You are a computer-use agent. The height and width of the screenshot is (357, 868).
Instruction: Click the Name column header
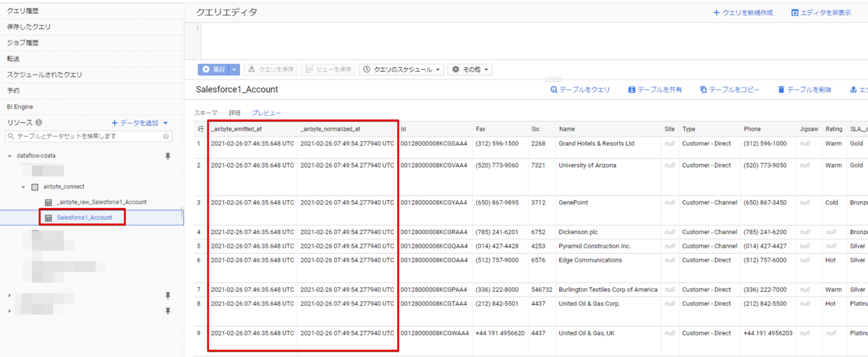point(566,129)
